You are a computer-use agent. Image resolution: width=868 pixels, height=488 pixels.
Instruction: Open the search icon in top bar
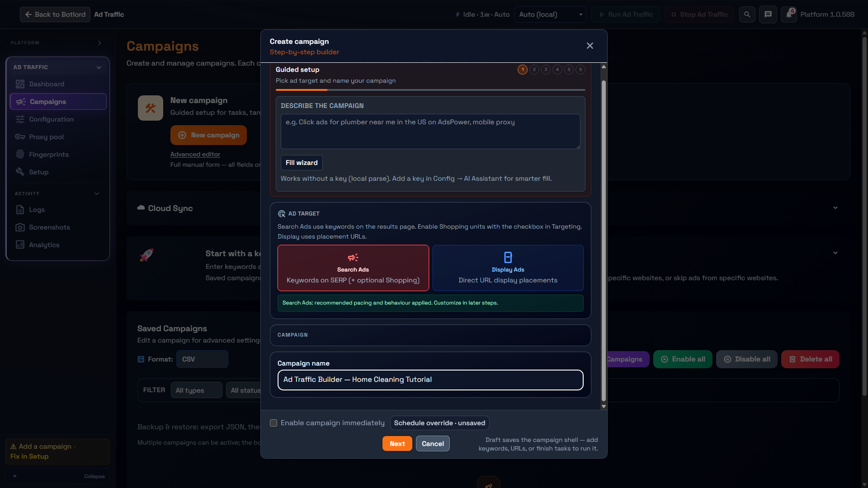coord(747,14)
